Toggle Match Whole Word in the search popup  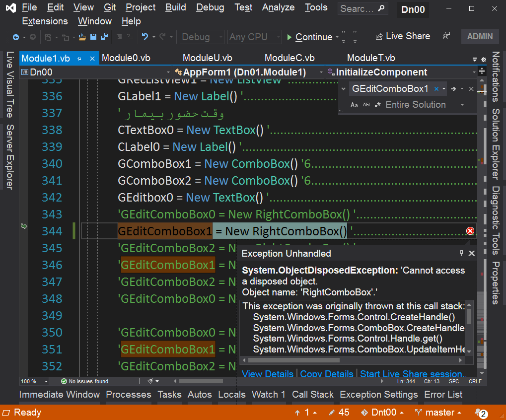[x=366, y=105]
